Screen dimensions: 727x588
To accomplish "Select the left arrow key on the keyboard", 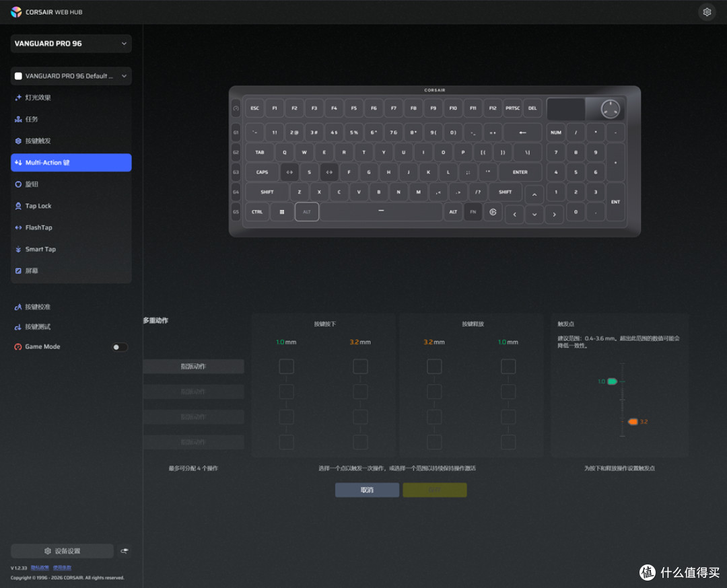I will point(515,214).
